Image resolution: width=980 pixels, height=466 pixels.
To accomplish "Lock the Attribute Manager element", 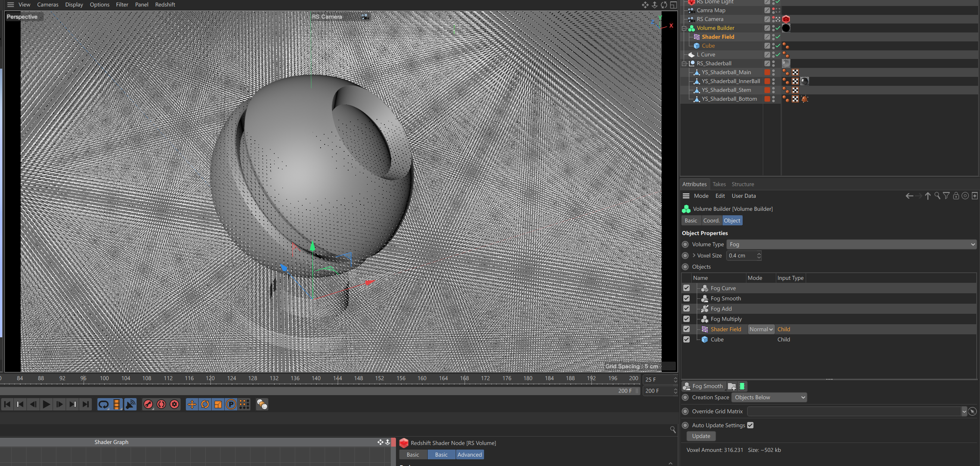I will (x=956, y=196).
